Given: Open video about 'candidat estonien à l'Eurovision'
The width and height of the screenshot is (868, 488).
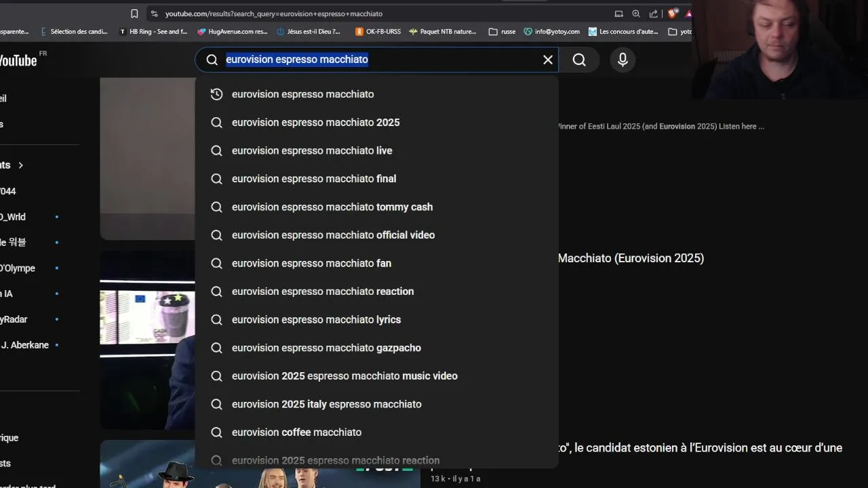Looking at the screenshot, I should (x=701, y=448).
